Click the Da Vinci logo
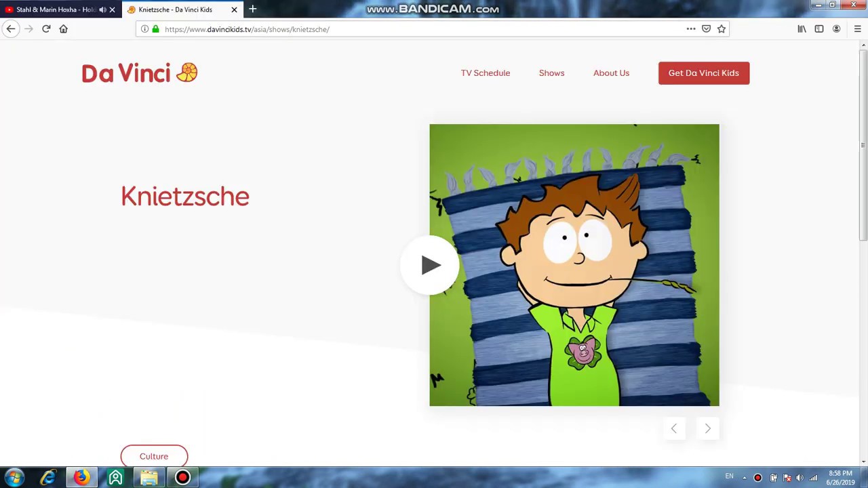Viewport: 868px width, 488px height. [140, 73]
